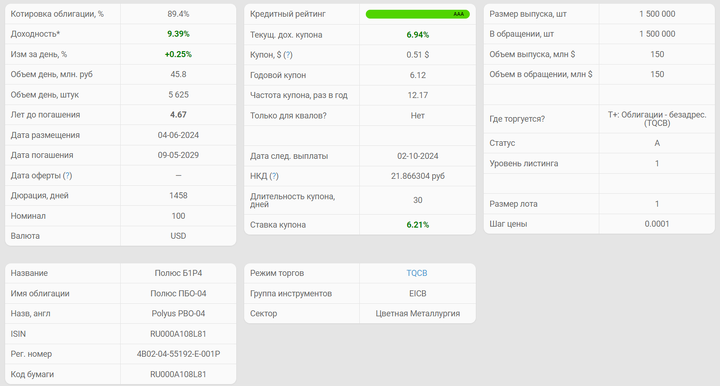
Task: Click the sector value Цветная Металлургия
Action: point(417,313)
